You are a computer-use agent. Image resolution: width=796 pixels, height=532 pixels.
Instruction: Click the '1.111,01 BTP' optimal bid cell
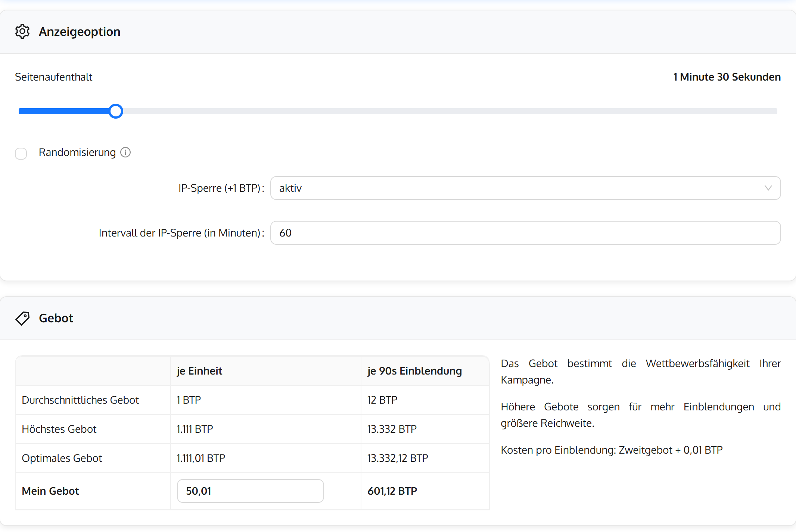click(201, 458)
